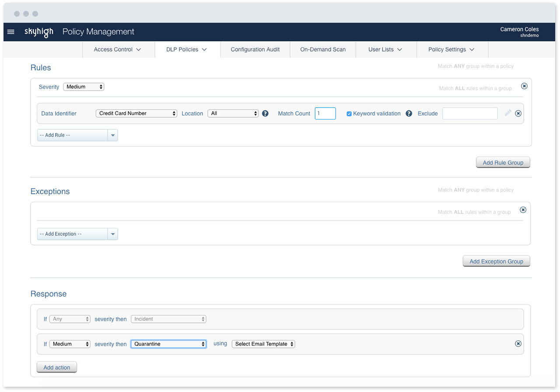Edit the exclude list via pencil icon
560x392 pixels.
pyautogui.click(x=507, y=113)
